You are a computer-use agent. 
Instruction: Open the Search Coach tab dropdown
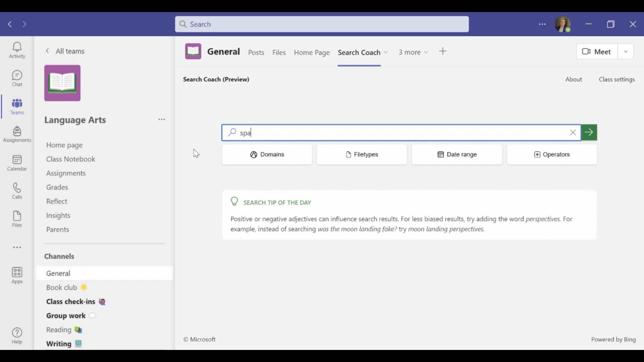pos(386,52)
